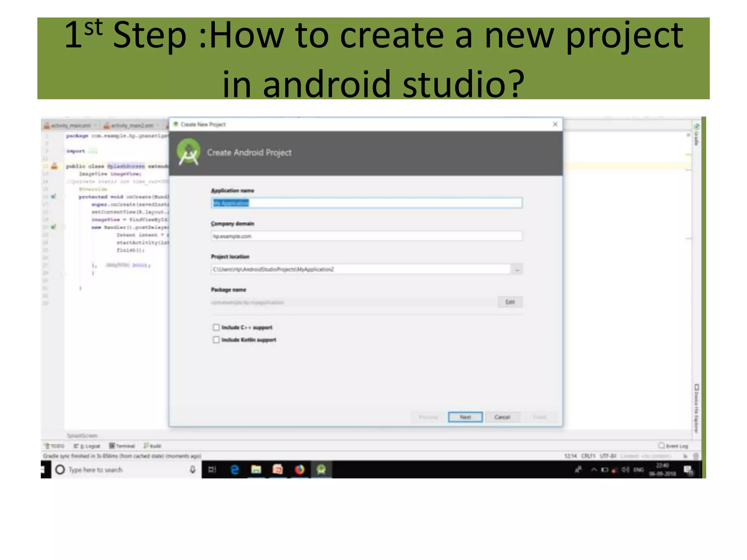Click the Edit button beside Package name
747x560 pixels.
(510, 302)
